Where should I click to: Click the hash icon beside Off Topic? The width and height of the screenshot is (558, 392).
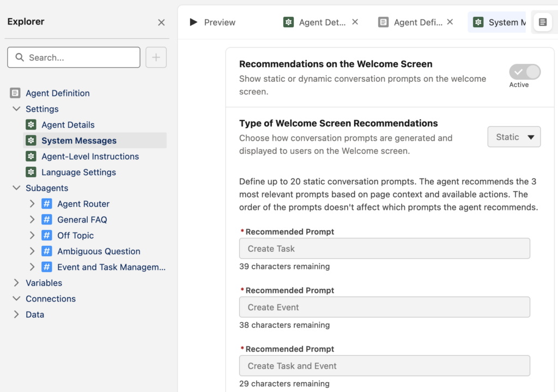(47, 236)
